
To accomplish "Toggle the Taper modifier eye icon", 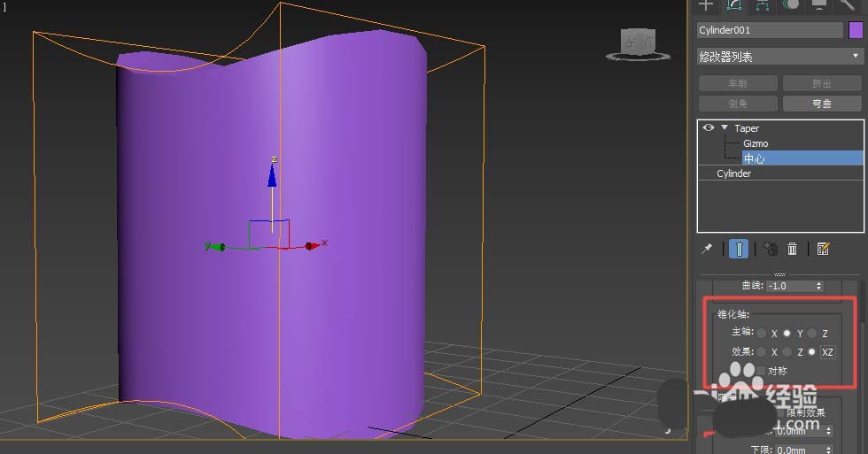I will point(709,127).
